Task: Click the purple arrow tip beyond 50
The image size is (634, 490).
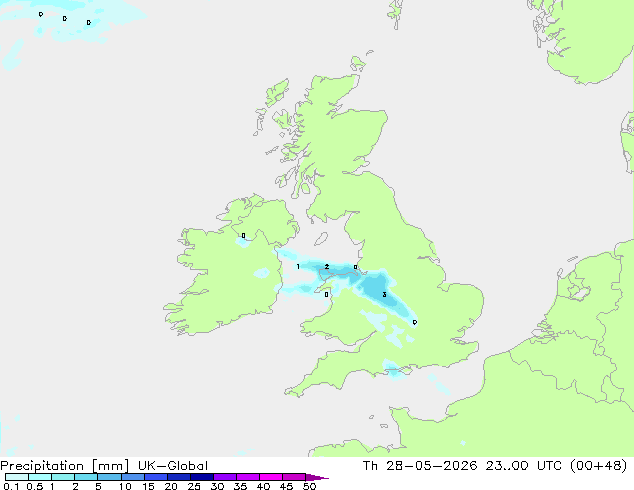Action: [317, 477]
